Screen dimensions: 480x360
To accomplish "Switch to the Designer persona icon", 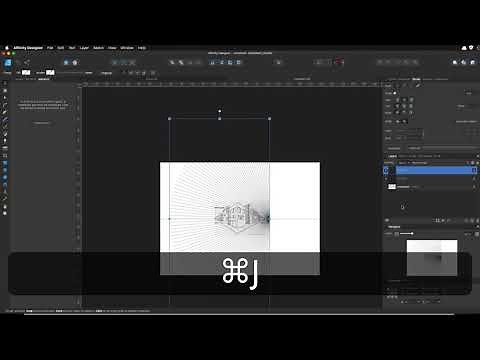I will click(x=8, y=62).
